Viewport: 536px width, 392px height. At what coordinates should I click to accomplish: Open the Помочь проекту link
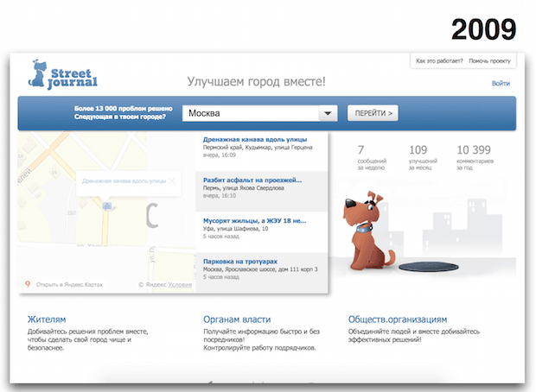tap(491, 61)
